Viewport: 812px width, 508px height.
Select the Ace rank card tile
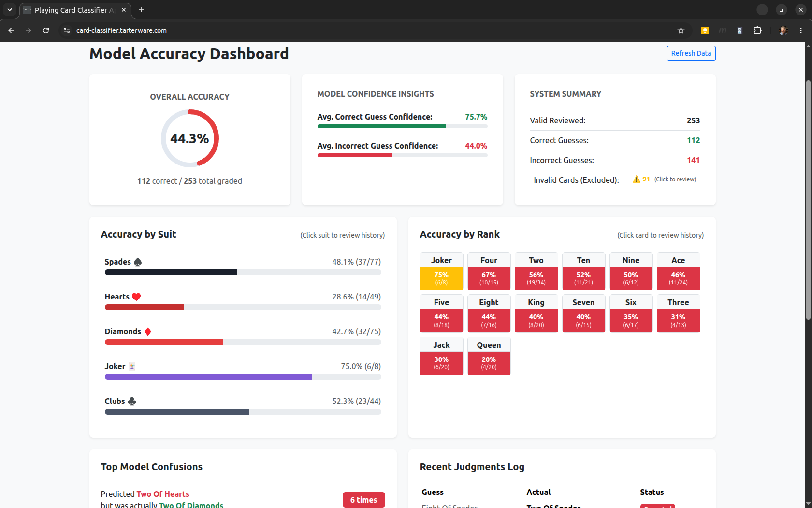679,271
